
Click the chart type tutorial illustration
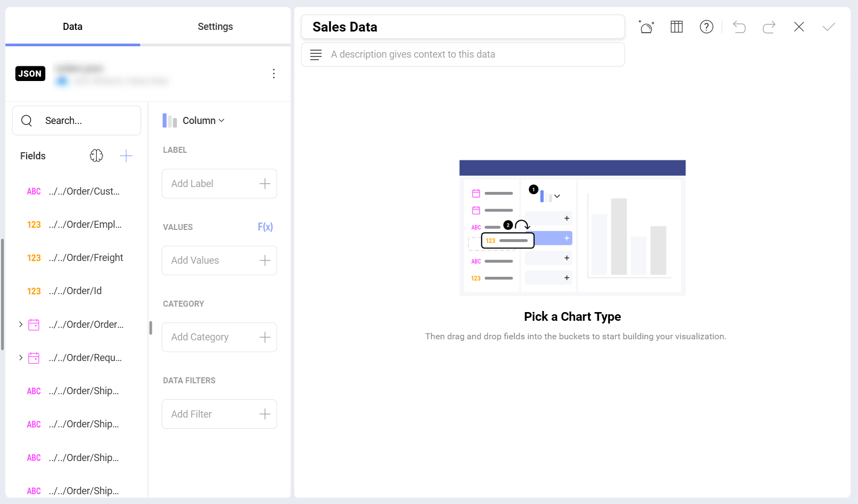point(572,228)
